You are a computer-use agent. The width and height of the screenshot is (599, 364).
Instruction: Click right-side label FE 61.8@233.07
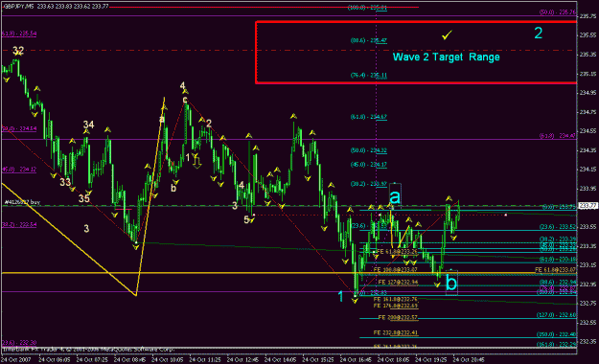click(x=555, y=270)
